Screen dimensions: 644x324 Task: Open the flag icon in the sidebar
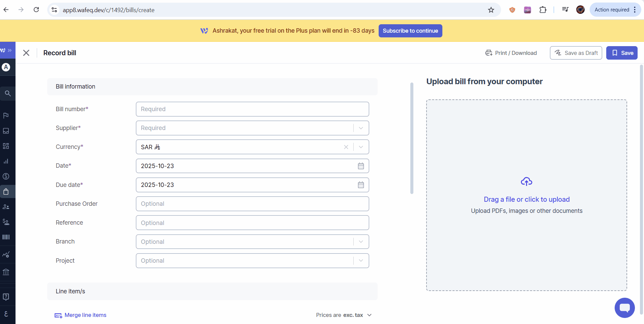6,116
